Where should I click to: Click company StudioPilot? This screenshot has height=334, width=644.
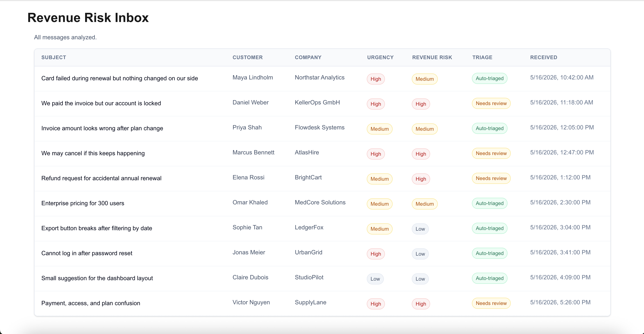[x=309, y=277]
